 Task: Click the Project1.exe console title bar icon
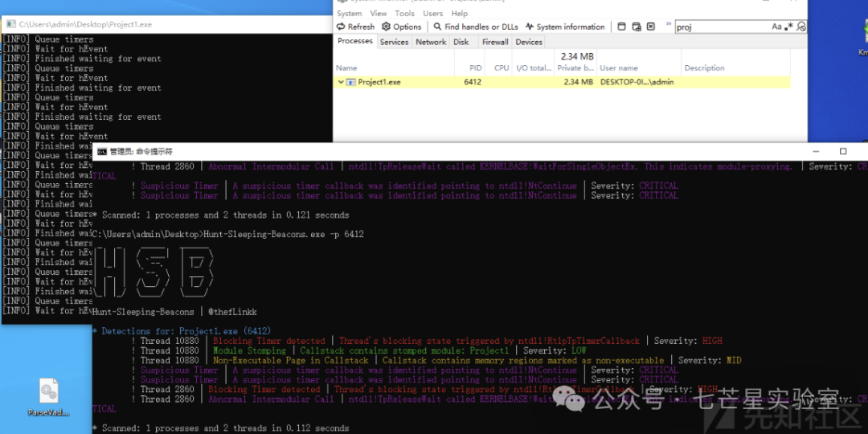click(10, 24)
